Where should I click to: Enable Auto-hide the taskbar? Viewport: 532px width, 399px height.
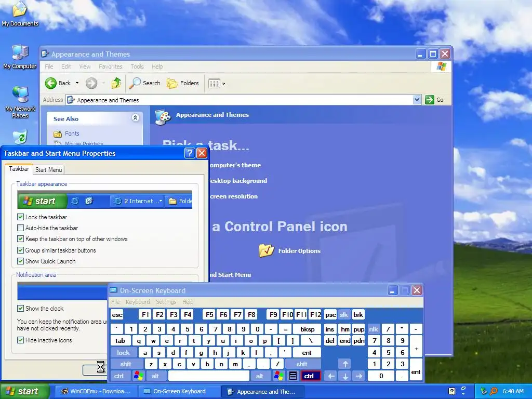coord(20,228)
